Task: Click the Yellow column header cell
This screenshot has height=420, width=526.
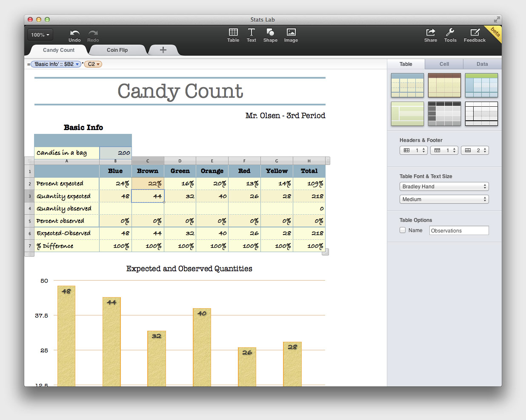Action: [277, 171]
